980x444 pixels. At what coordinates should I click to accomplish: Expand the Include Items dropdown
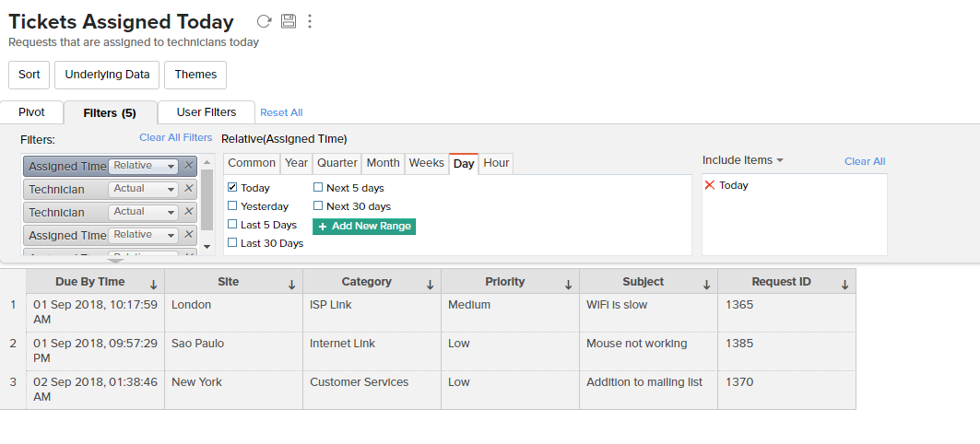coord(743,160)
